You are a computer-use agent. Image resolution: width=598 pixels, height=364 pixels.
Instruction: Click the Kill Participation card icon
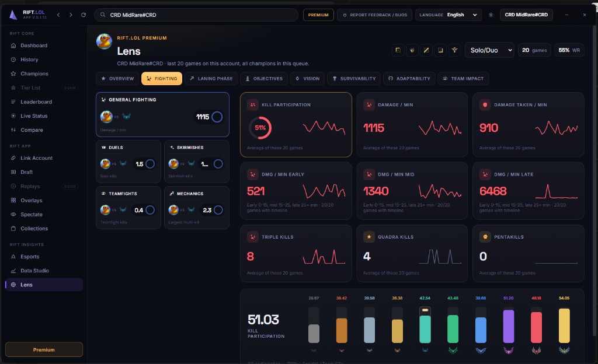252,104
